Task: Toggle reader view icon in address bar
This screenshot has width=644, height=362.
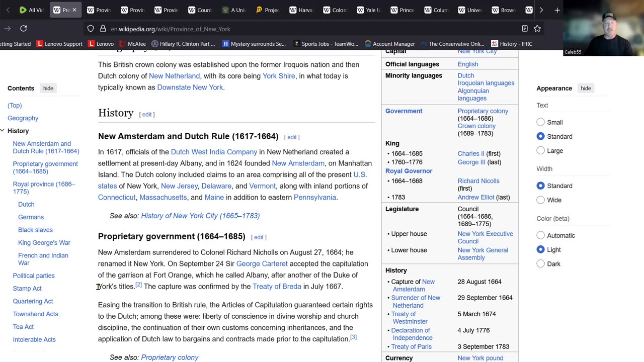Action: (x=525, y=29)
